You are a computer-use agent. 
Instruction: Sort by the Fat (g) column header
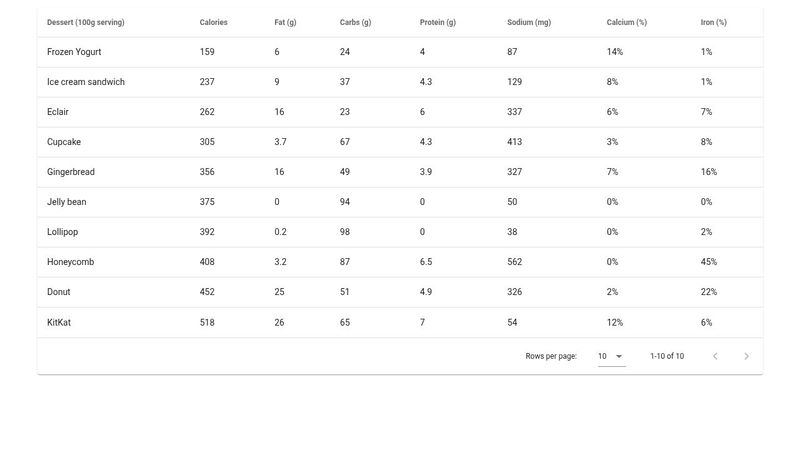(285, 22)
